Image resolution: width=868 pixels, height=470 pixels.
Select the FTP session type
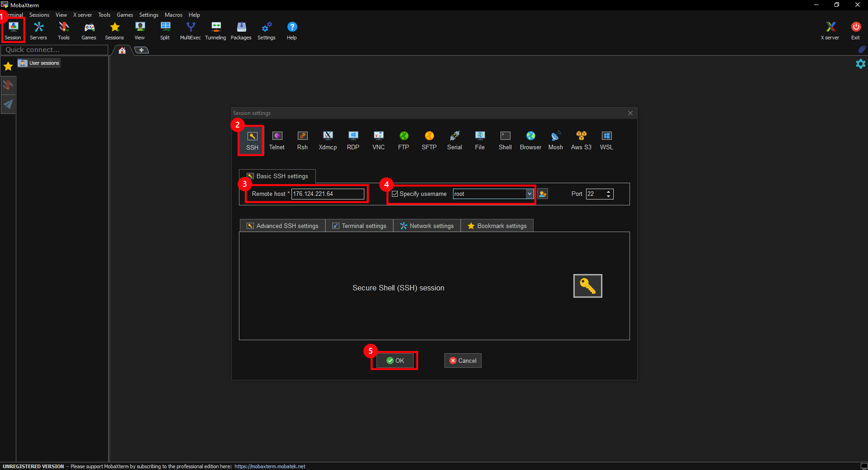(404, 141)
